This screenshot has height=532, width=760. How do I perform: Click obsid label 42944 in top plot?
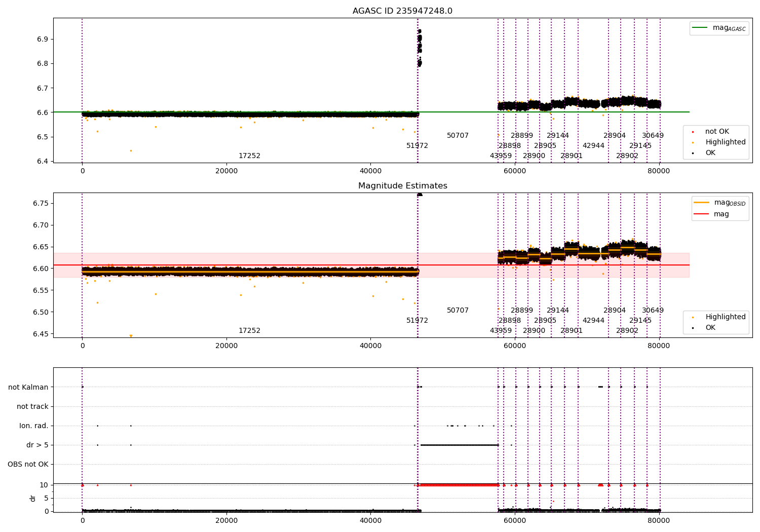coord(593,145)
